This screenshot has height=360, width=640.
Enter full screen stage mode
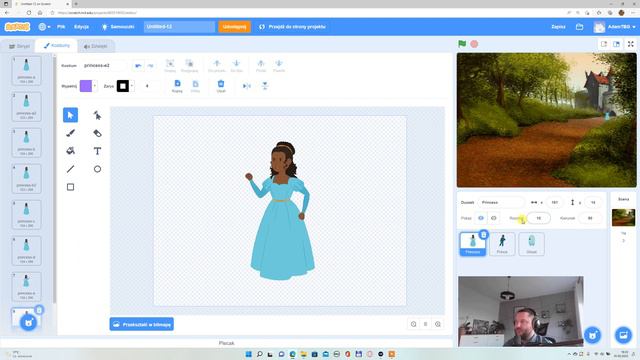click(631, 44)
